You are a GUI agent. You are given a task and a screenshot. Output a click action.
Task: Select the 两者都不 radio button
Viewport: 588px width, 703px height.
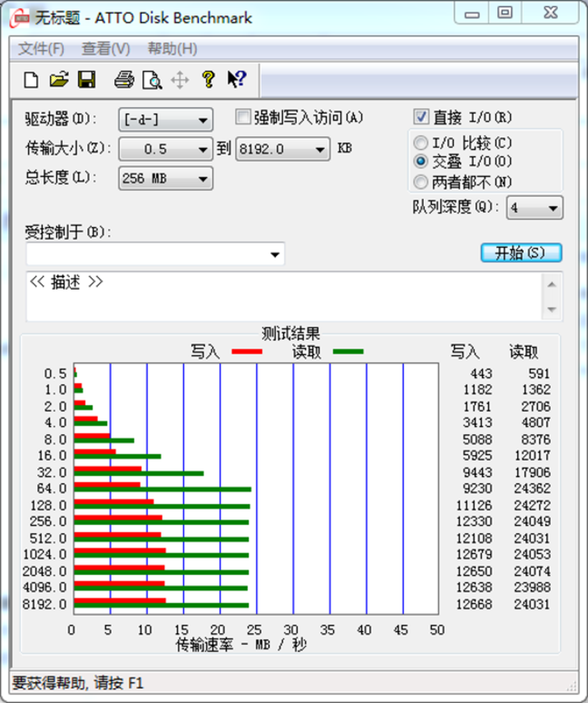[x=420, y=182]
